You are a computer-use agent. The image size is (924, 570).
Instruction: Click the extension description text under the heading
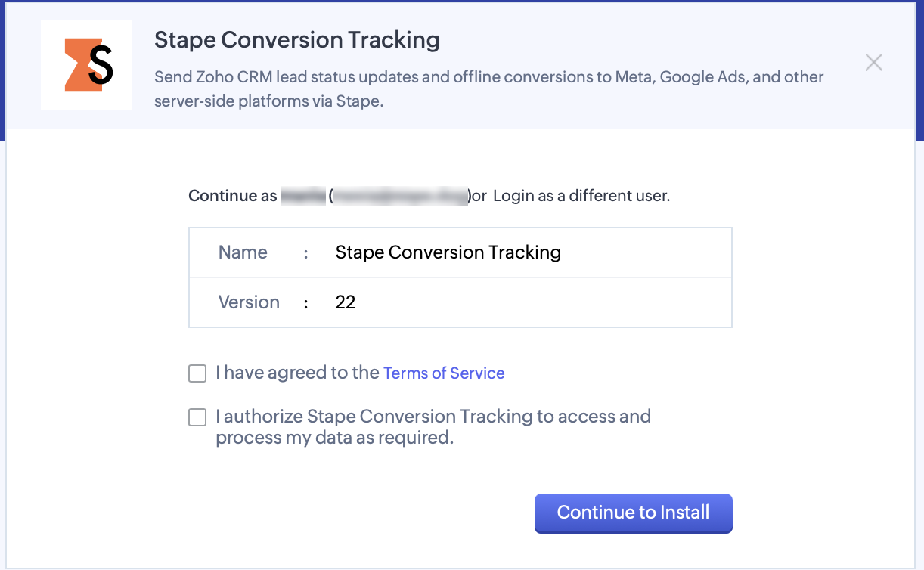[x=489, y=88]
